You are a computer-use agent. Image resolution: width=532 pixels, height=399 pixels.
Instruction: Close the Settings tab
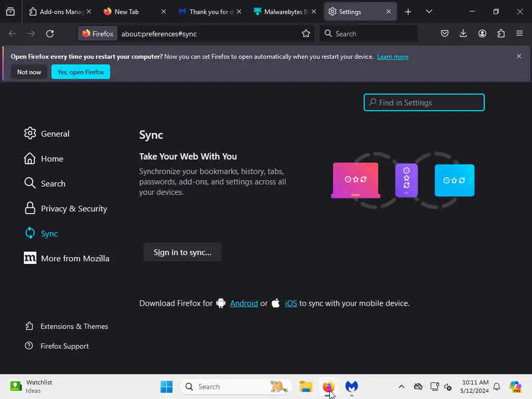pyautogui.click(x=389, y=12)
